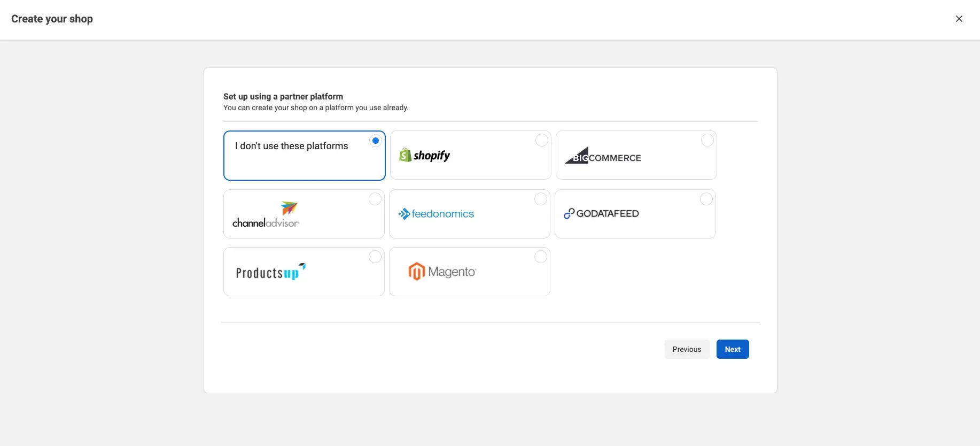Click the BigCommerce logo
The height and width of the screenshot is (446, 980).
(x=603, y=156)
